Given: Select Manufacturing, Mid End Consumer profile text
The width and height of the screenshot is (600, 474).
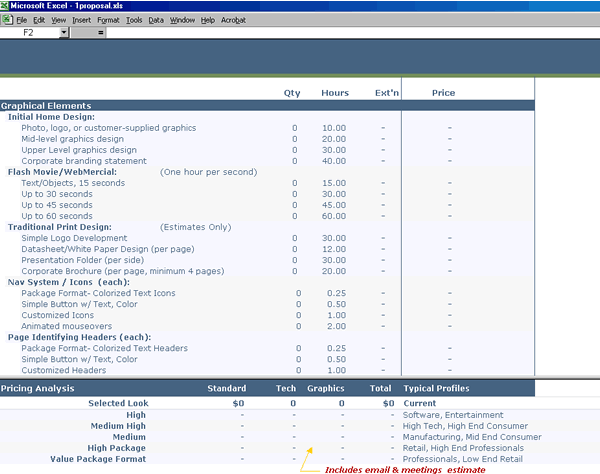Looking at the screenshot, I should 472,437.
